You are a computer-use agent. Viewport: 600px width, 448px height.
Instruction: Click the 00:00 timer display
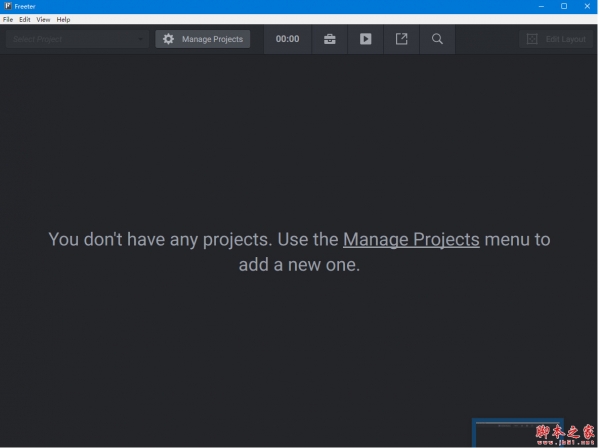coord(287,39)
